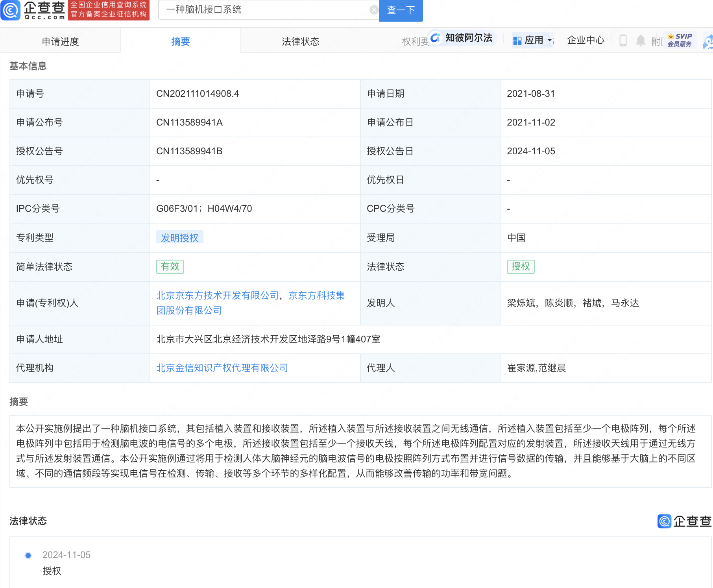Click the 摘要 section heading
Viewport: 713px width, 588px height.
18,402
